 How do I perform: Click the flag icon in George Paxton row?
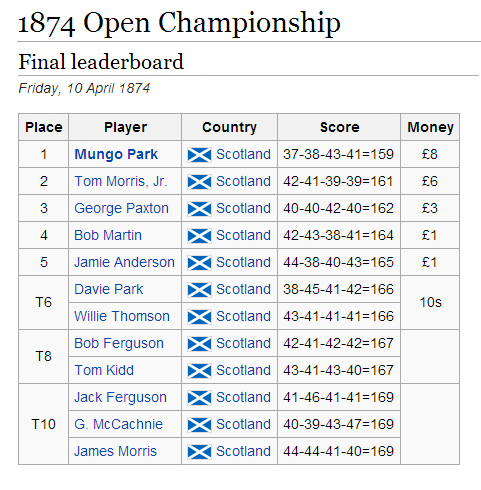pyautogui.click(x=199, y=209)
